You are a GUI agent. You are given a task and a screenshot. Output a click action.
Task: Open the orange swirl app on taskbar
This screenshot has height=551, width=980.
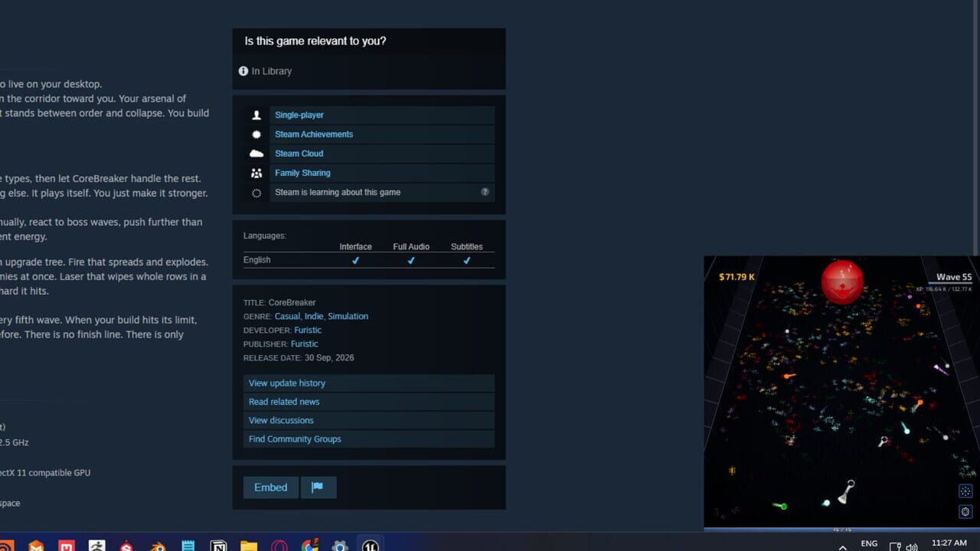tap(6, 546)
